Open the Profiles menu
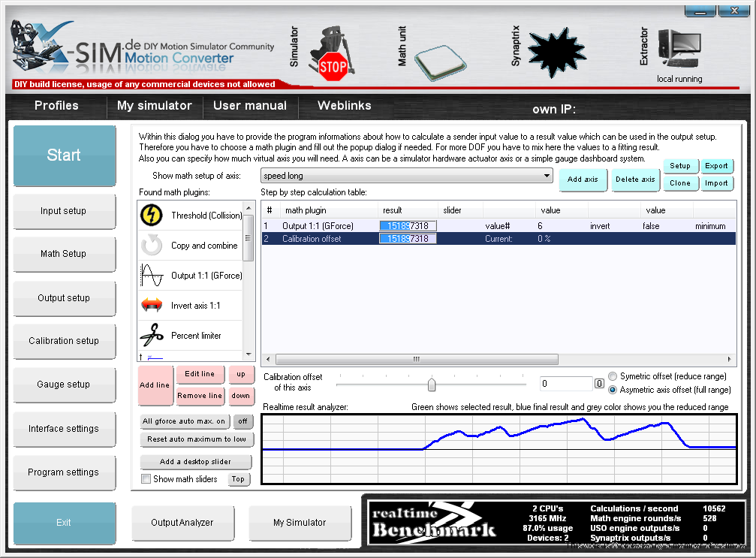This screenshot has width=756, height=558. pyautogui.click(x=56, y=106)
